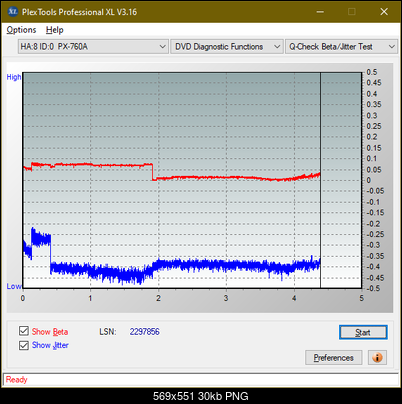Click the PlexTools XL app icon in title bar
Image resolution: width=402 pixels, height=404 pixels.
[x=12, y=12]
